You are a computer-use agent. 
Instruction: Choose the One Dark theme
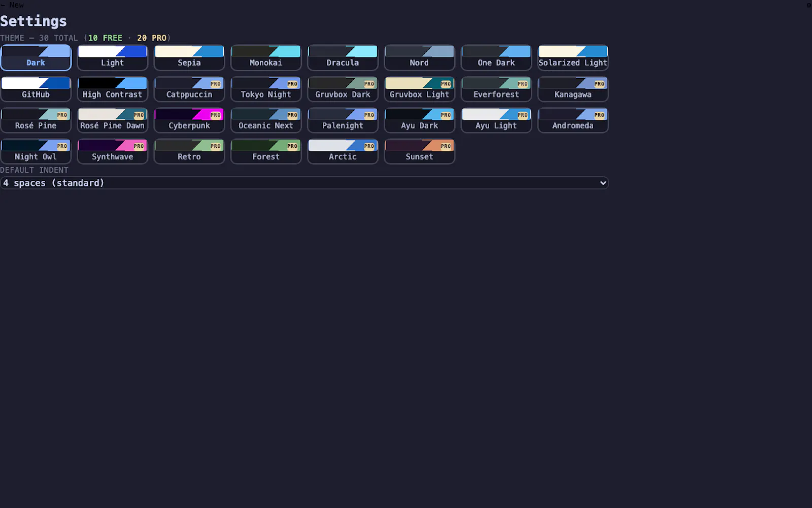click(496, 57)
